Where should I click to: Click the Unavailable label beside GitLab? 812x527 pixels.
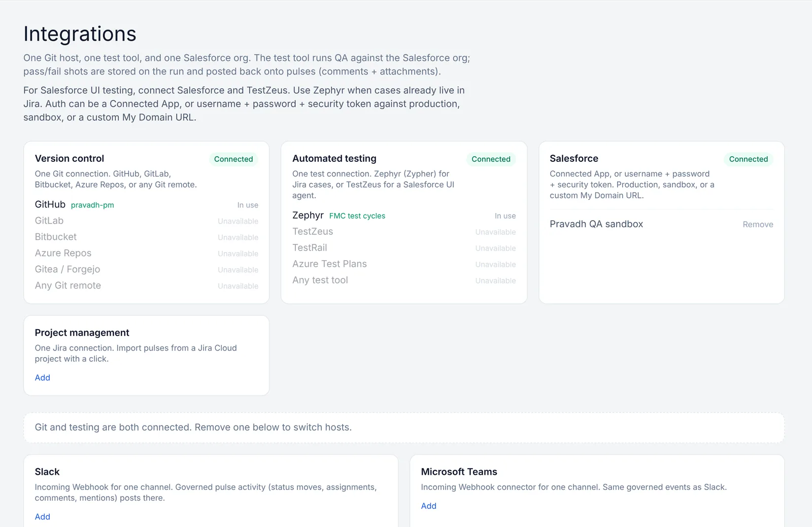(x=238, y=221)
